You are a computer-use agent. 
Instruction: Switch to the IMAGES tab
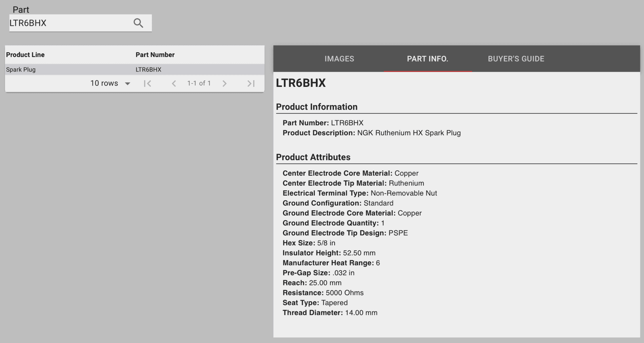(339, 59)
